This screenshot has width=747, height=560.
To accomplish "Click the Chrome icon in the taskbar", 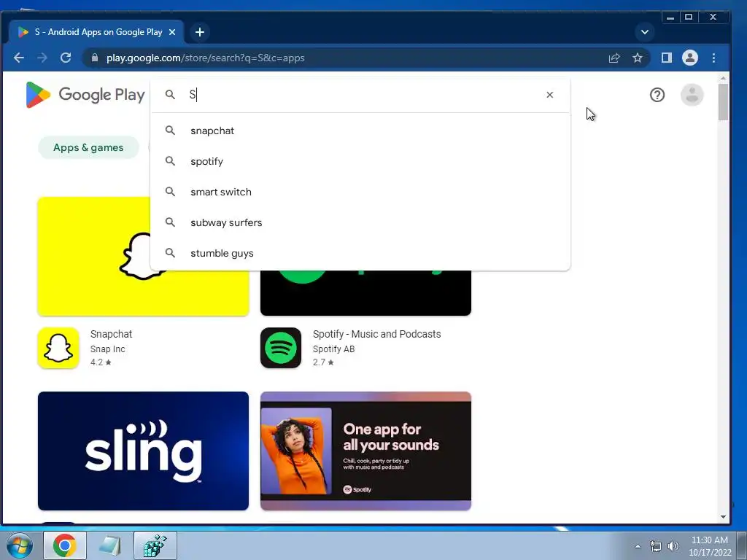I will [65, 545].
